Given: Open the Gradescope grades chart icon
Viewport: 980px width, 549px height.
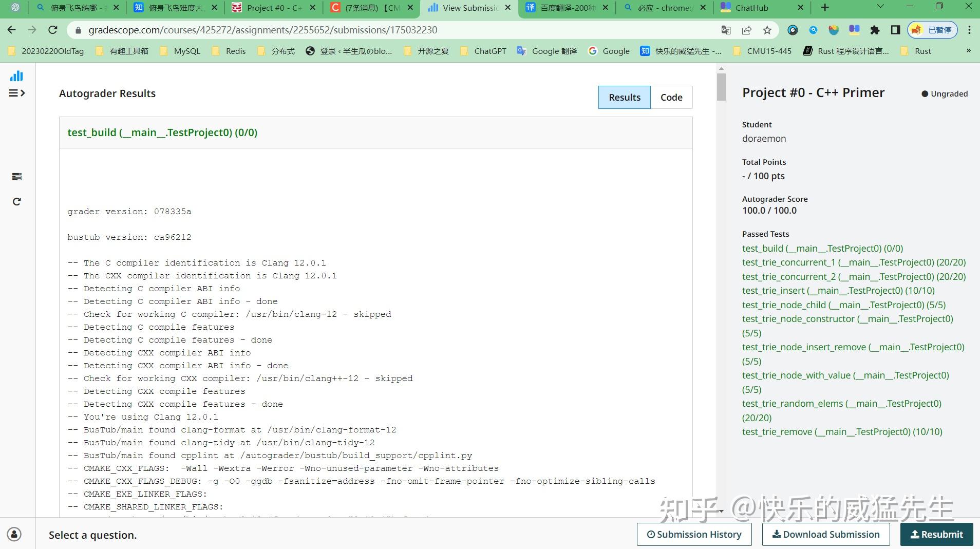Looking at the screenshot, I should [x=16, y=75].
